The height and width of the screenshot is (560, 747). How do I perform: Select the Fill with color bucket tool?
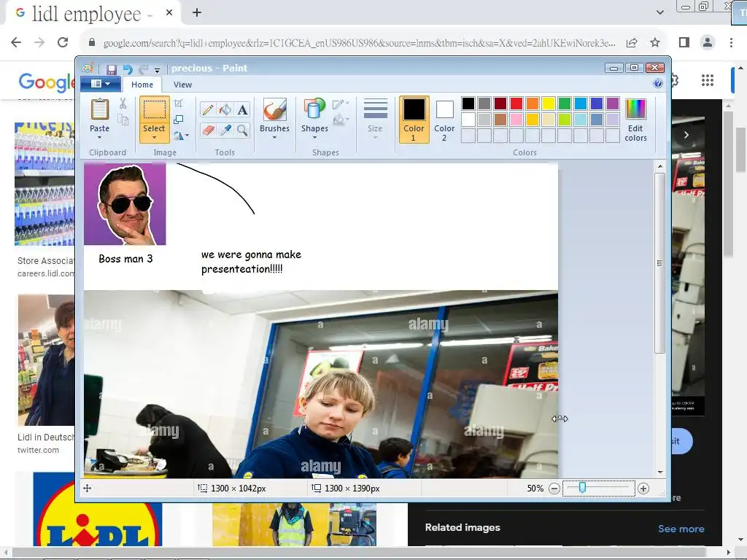[x=225, y=110]
